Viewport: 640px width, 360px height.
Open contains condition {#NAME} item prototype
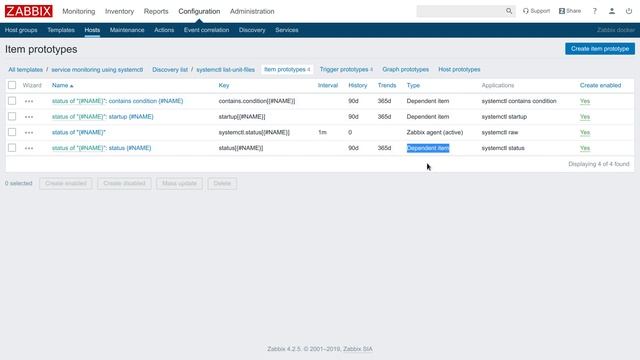[146, 101]
